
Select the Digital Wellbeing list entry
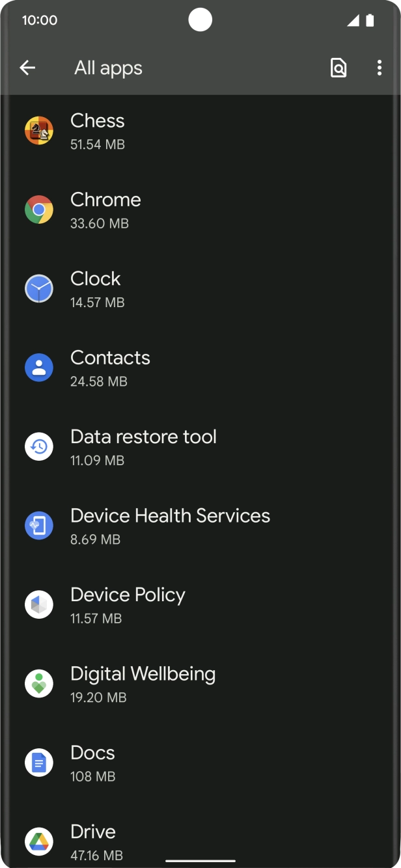click(x=195, y=683)
